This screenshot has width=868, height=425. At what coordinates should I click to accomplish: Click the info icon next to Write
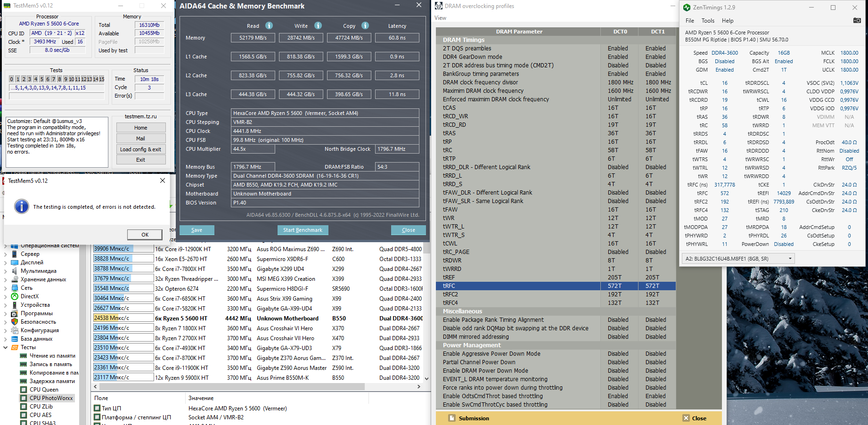[318, 25]
